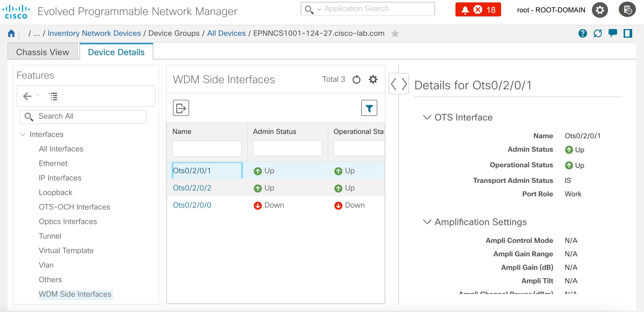Viewport: 644px width, 312px height.
Task: Toggle the details panel collapse arrows
Action: [399, 84]
